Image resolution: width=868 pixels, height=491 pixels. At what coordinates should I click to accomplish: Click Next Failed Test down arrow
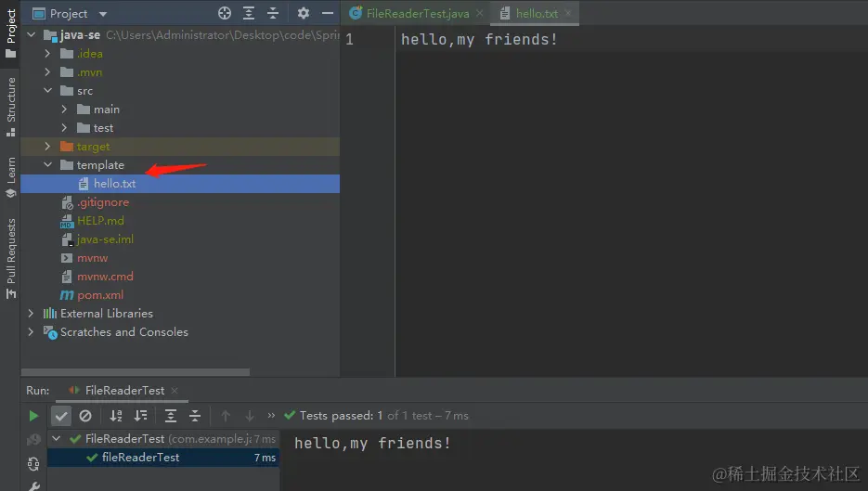(x=250, y=416)
